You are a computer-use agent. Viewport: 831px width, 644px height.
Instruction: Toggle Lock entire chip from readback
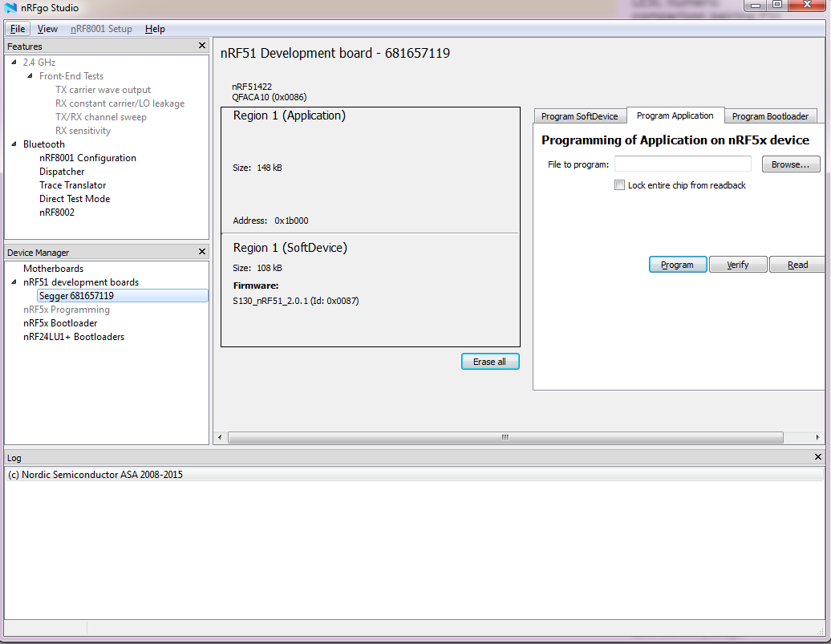(x=619, y=185)
